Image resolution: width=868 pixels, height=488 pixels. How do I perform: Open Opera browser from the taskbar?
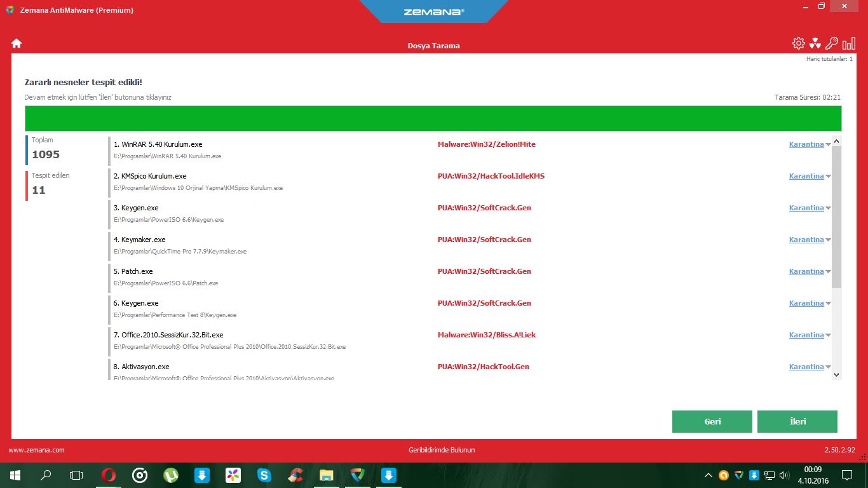pos(109,475)
